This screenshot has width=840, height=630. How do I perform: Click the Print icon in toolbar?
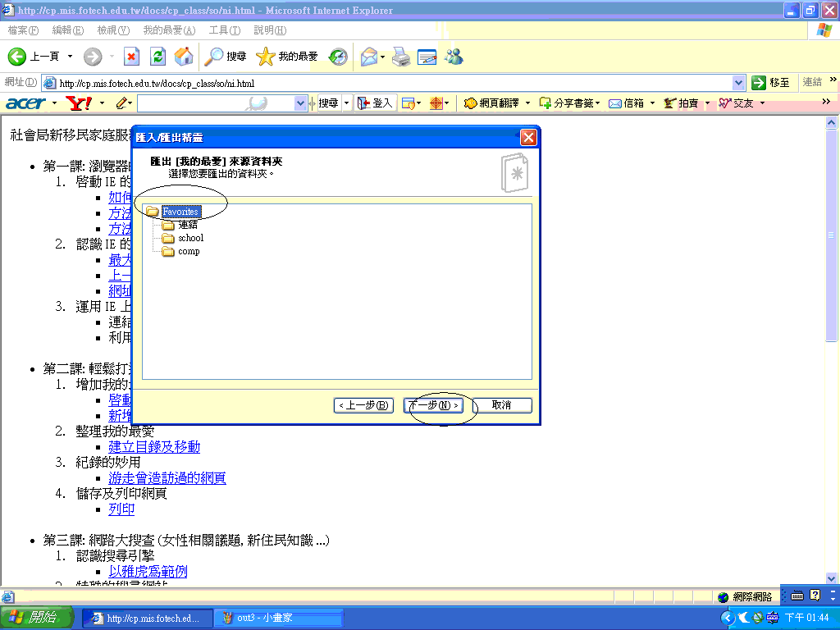[x=400, y=57]
